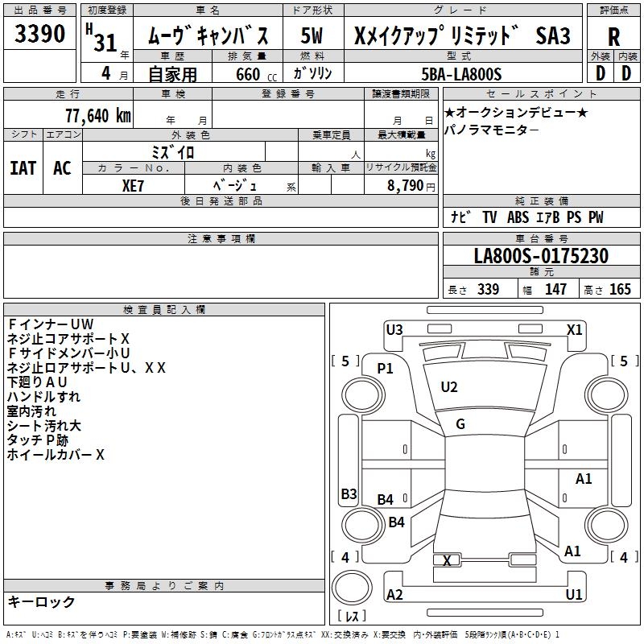Click the PS equipment entry
The height and width of the screenshot is (644, 644).
(574, 217)
